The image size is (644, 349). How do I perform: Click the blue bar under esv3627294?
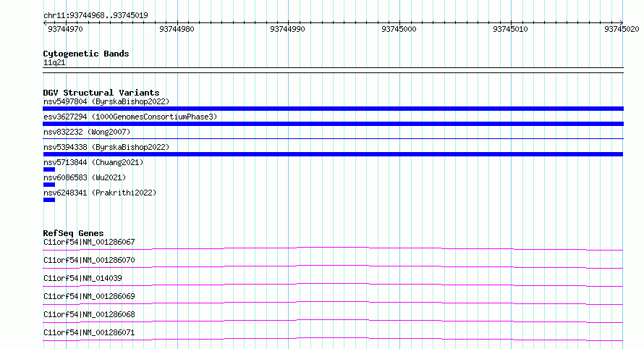[333, 124]
